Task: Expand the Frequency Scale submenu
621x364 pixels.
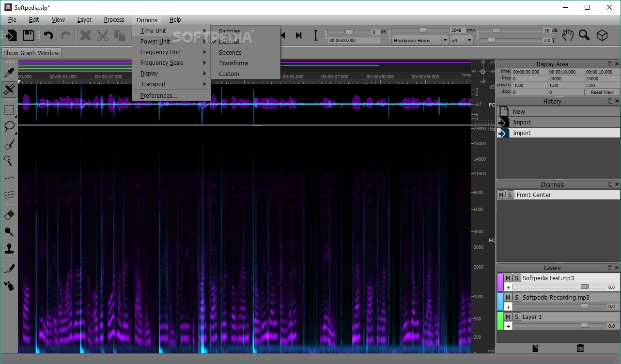Action: (171, 63)
